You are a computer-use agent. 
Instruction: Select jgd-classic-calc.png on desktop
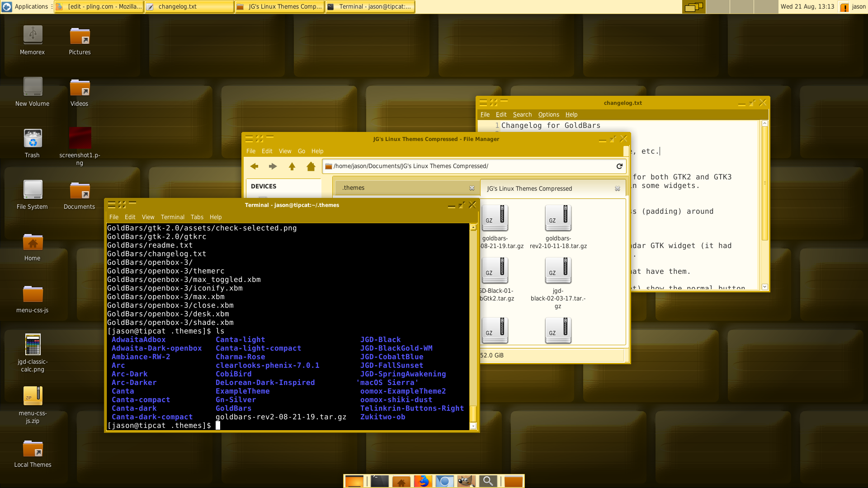[33, 344]
